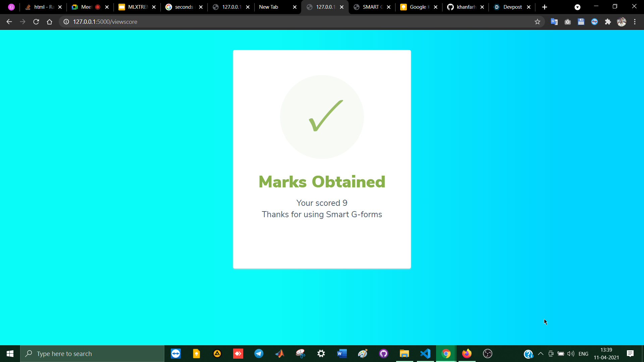Close the New Tab tab
Viewport: 644px width, 362px height.
[294, 7]
